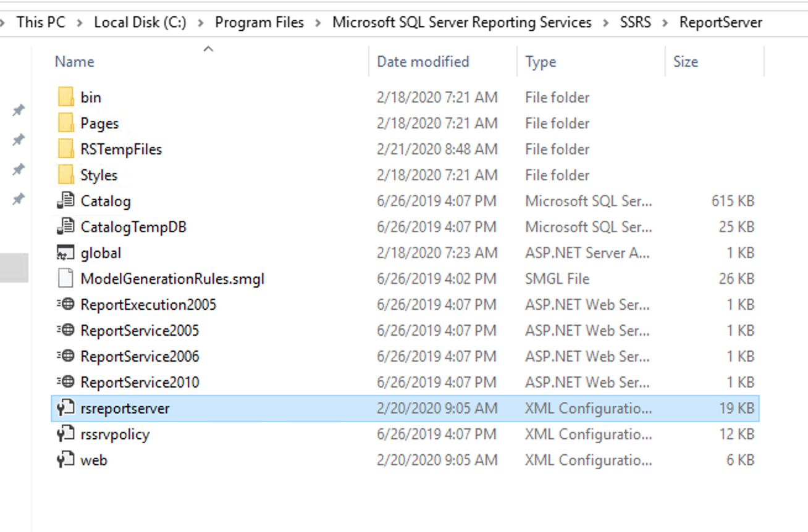Click the SMGL File type cell
This screenshot has height=532, width=808.
click(x=557, y=279)
